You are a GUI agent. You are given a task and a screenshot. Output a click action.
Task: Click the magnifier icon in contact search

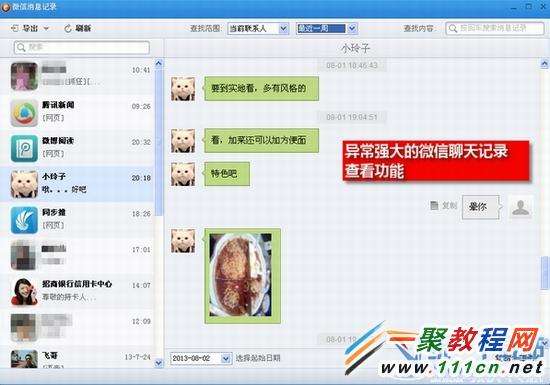pyautogui.click(x=21, y=47)
